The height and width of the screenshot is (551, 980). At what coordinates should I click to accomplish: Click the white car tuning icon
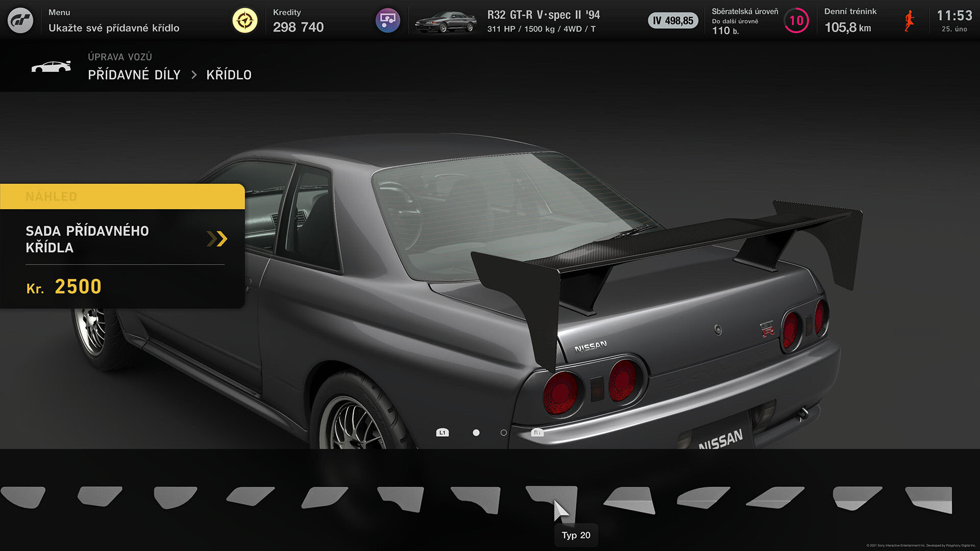51,67
